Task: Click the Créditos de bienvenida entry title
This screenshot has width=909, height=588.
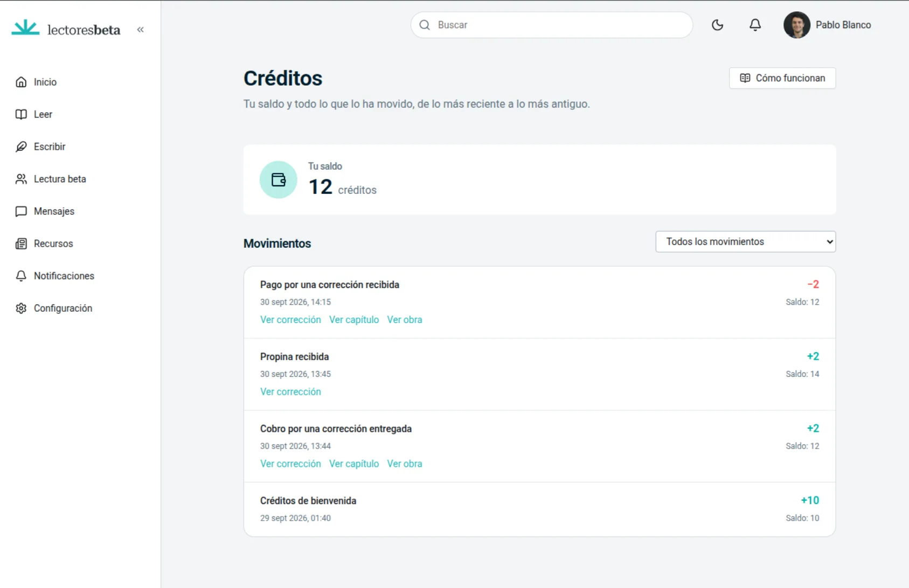Action: point(308,501)
